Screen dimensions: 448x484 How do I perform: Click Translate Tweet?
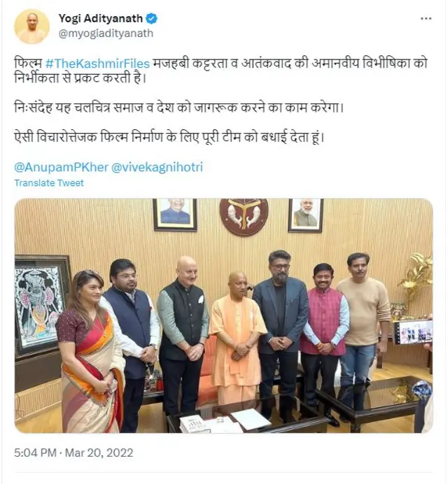coord(49,183)
